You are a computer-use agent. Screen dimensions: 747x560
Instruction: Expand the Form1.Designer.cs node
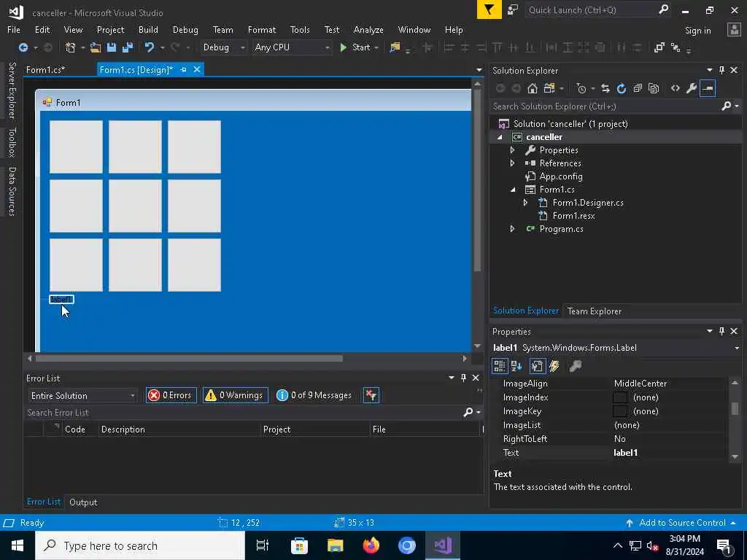525,203
